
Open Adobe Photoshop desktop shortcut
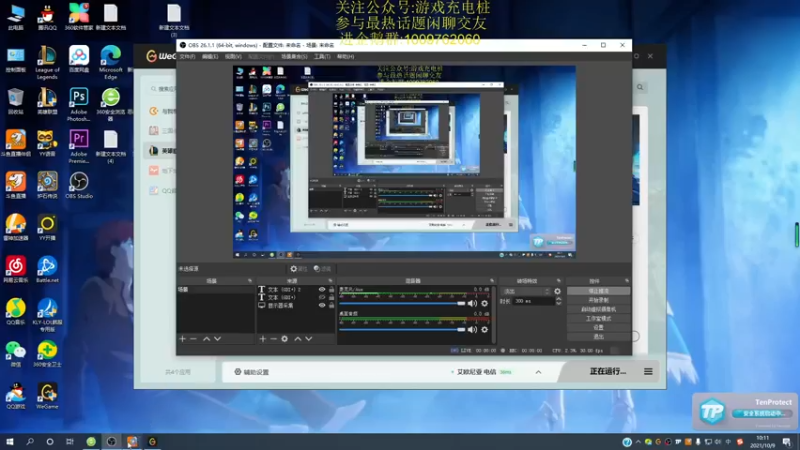click(x=79, y=105)
